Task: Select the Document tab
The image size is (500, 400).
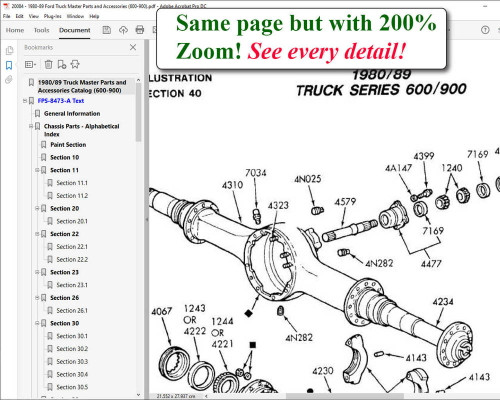Action: [x=75, y=30]
